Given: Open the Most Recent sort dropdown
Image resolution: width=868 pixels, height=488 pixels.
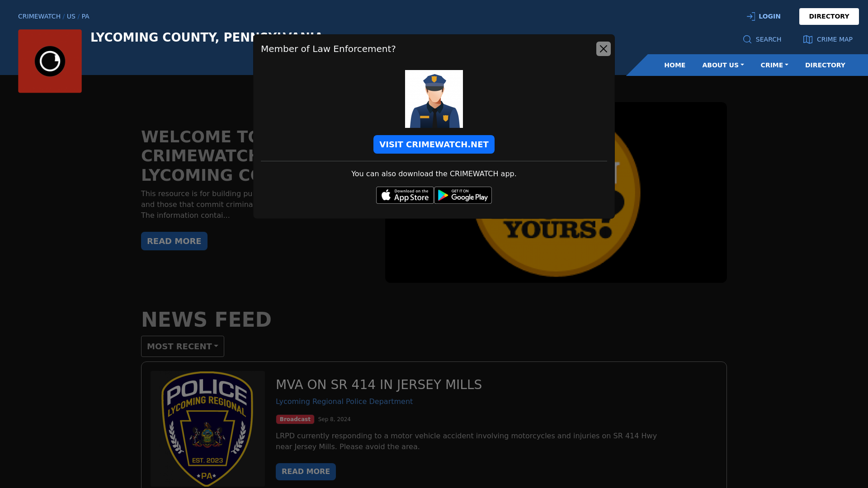Looking at the screenshot, I should [183, 347].
